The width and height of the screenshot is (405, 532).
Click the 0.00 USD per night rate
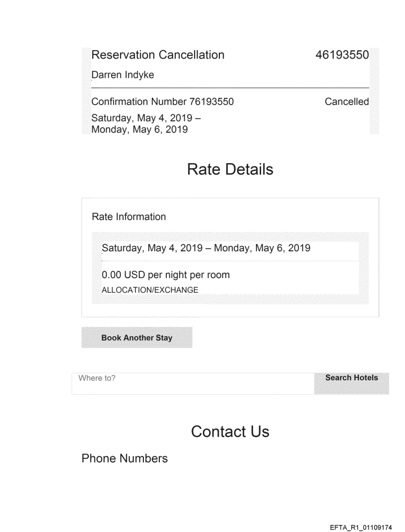[x=166, y=275]
